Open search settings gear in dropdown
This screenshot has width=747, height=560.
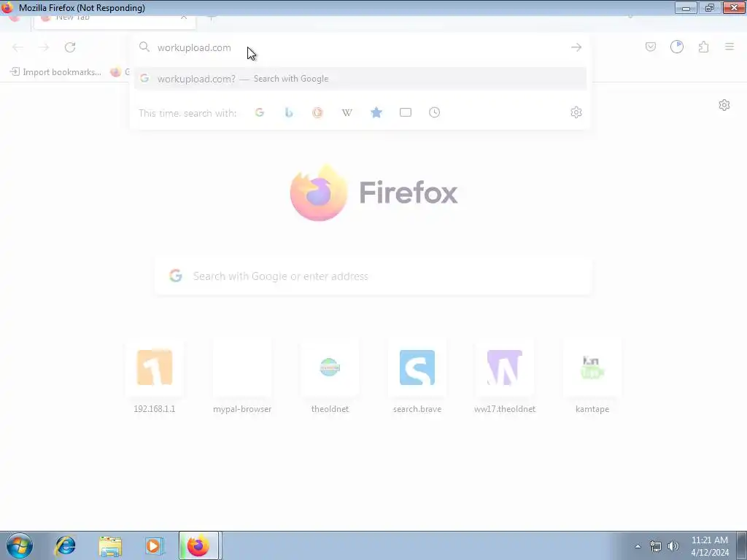pyautogui.click(x=576, y=112)
